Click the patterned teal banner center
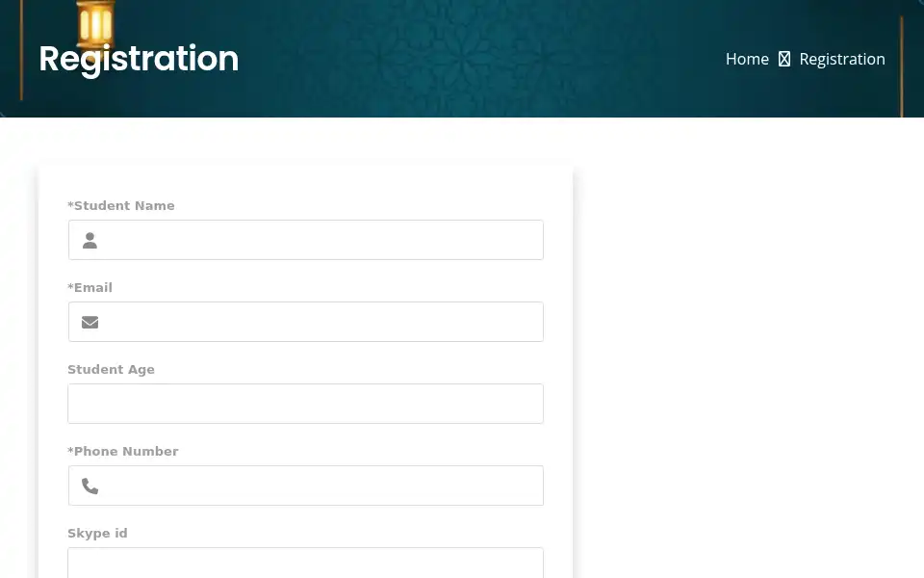Viewport: 924px width, 578px height. coord(462,59)
